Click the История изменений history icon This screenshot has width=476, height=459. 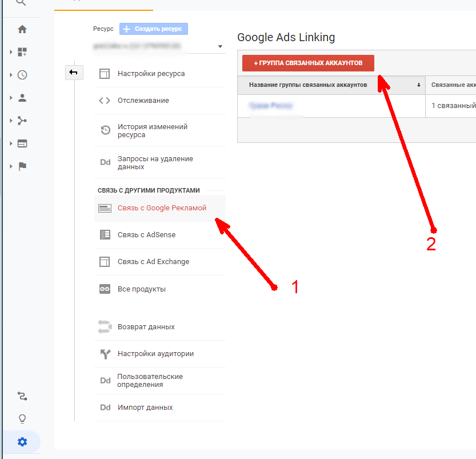105,130
